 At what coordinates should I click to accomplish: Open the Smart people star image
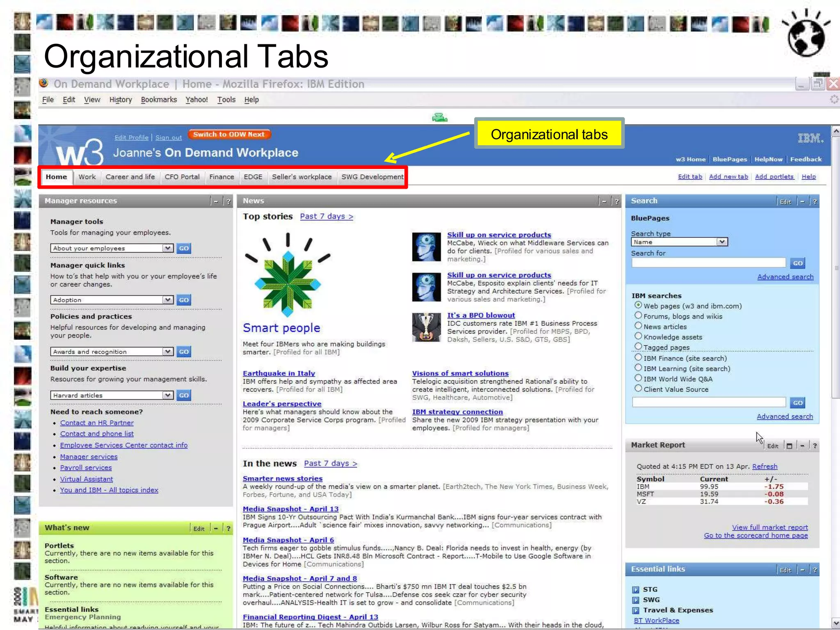(288, 276)
